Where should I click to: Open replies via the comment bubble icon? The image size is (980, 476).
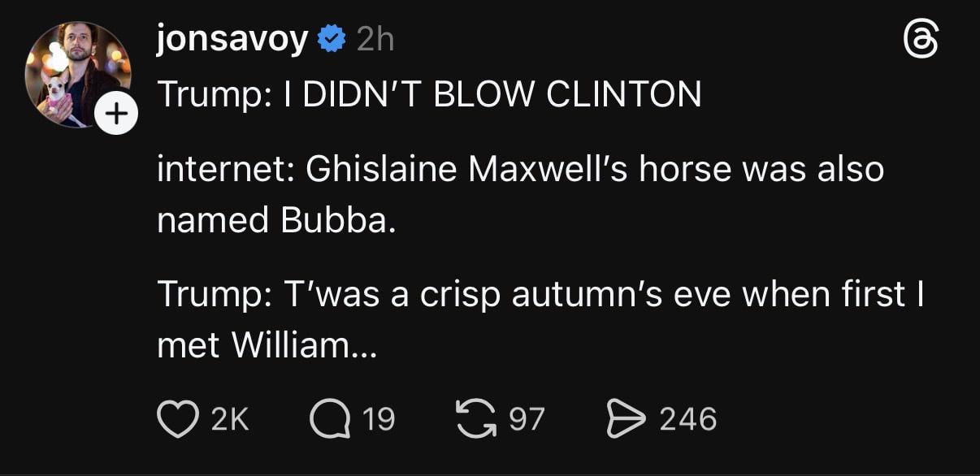330,419
